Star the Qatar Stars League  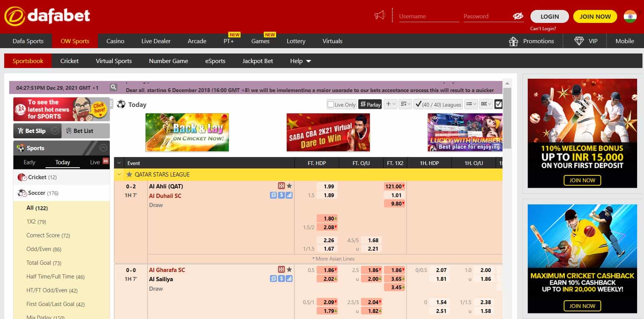tap(129, 174)
